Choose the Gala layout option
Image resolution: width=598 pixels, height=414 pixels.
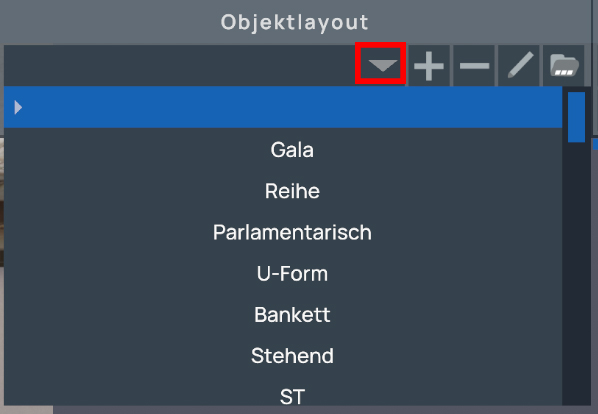tap(292, 150)
